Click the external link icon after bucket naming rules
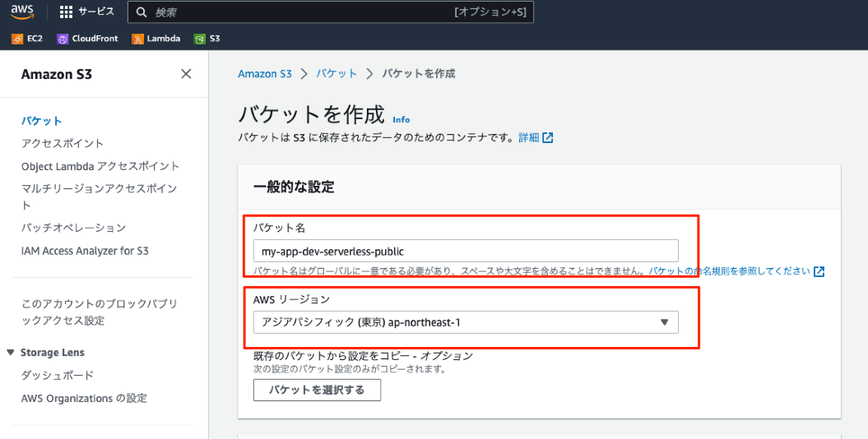The height and width of the screenshot is (439, 868). [819, 271]
